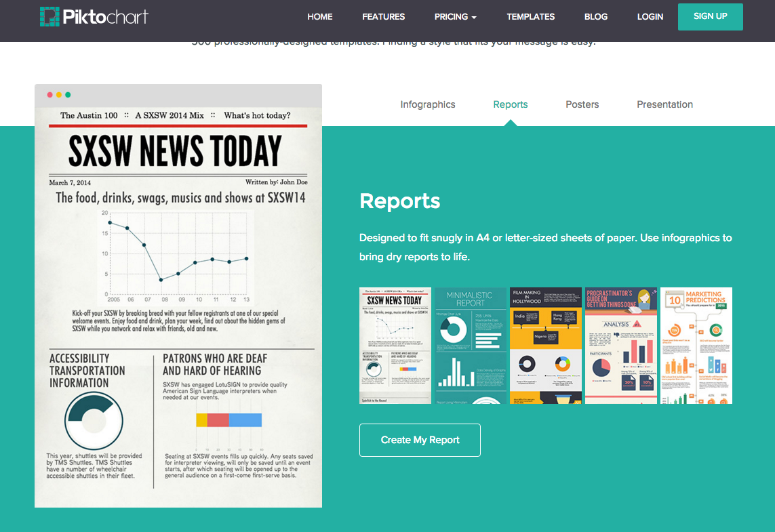775x532 pixels.
Task: Switch to the Posters tab
Action: [582, 104]
